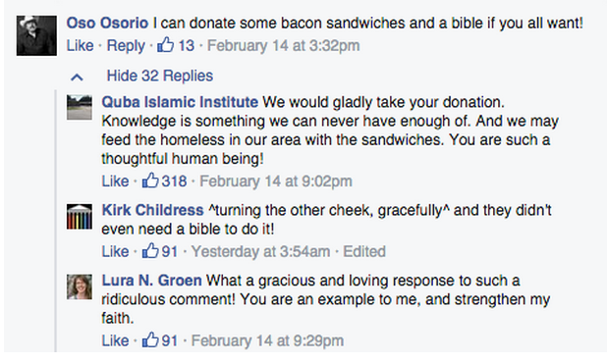
Task: Open Kirk Childress's name link
Action: click(x=152, y=210)
